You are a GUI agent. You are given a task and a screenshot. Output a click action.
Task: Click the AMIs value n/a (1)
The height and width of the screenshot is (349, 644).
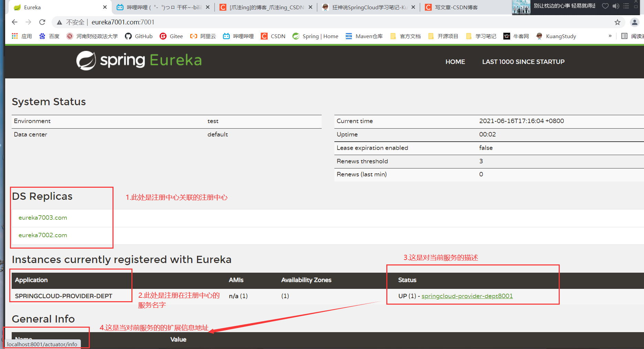(238, 296)
